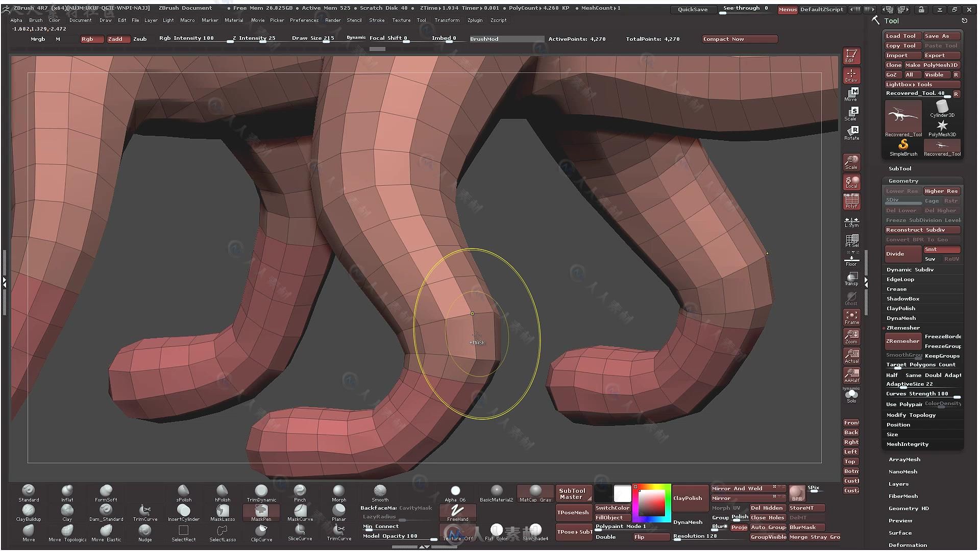980x551 pixels.
Task: Select the TrimDynamic brush
Action: click(261, 493)
